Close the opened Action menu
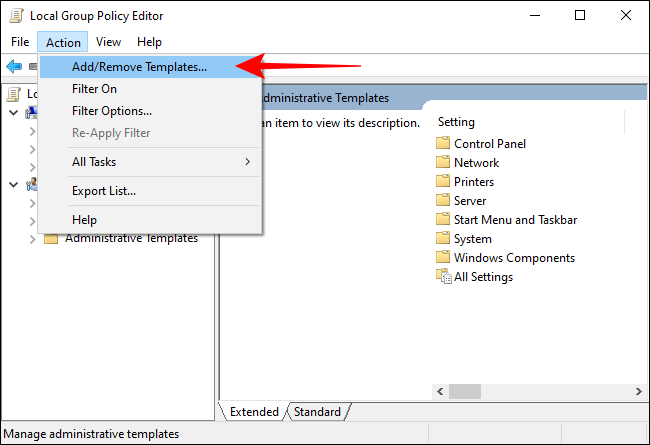The width and height of the screenshot is (650, 445). 63,42
